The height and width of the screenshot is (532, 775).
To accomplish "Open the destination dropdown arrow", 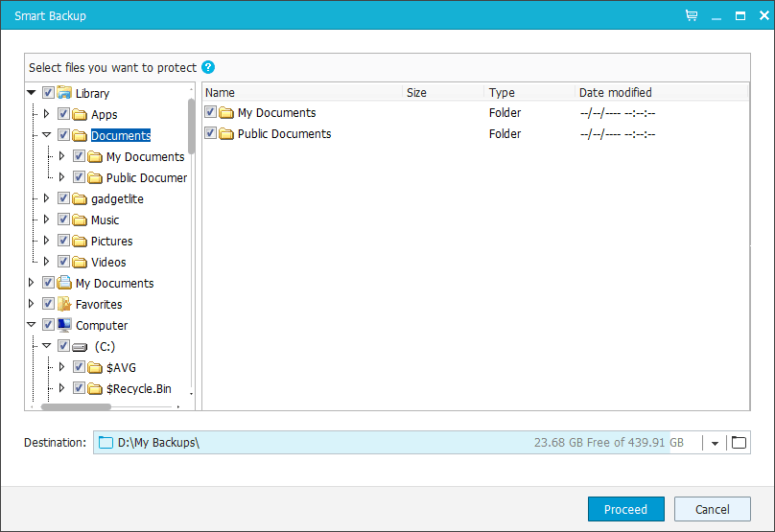I will 715,443.
